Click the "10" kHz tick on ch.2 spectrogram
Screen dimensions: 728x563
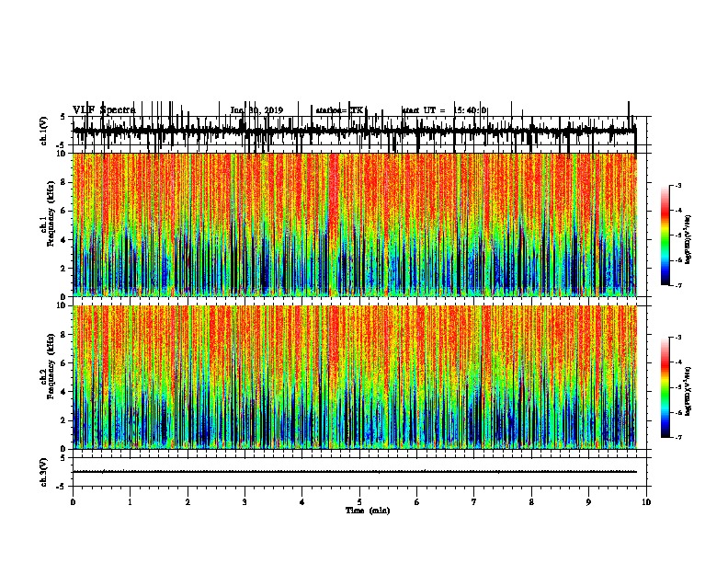coord(62,305)
